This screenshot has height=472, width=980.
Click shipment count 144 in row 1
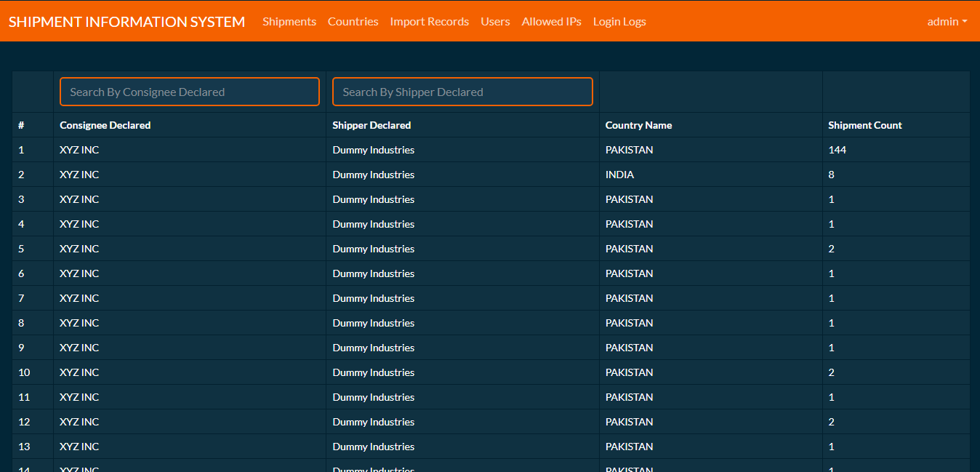click(x=837, y=150)
